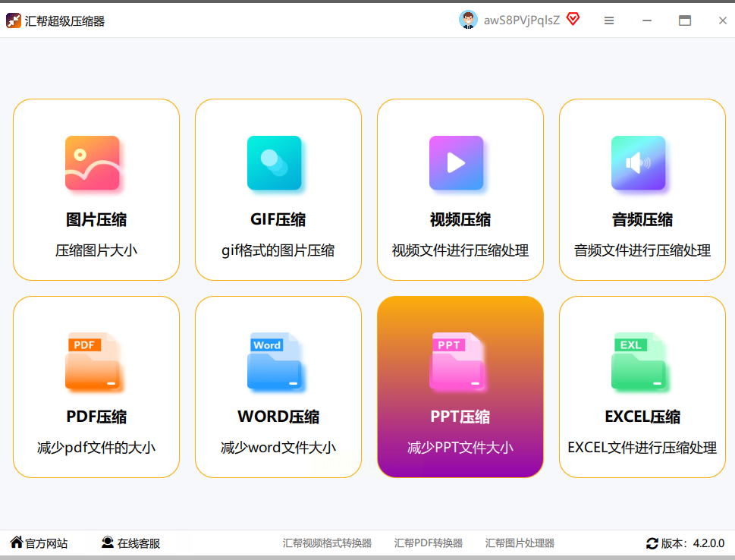Click description 减少PPT文件大小
The width and height of the screenshot is (735, 560).
(x=460, y=448)
